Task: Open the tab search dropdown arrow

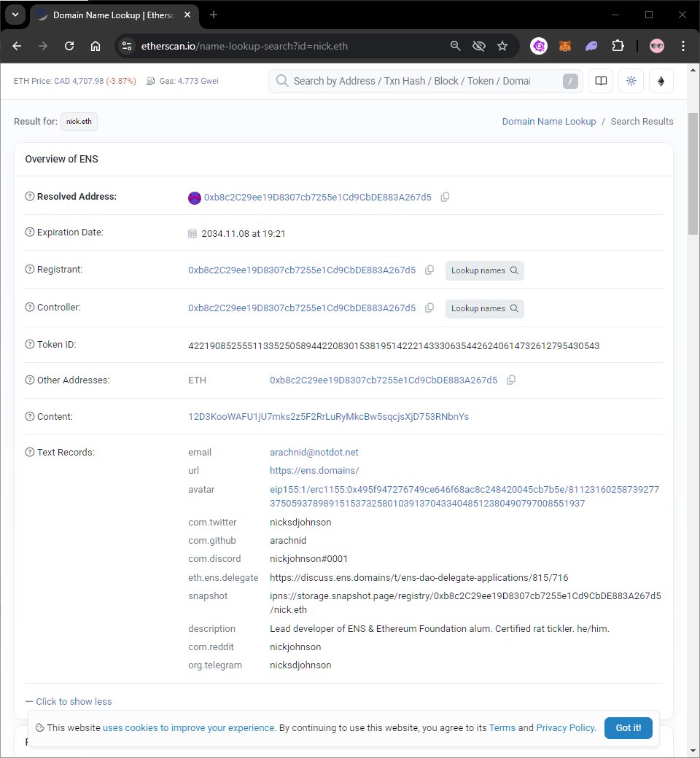Action: pyautogui.click(x=15, y=15)
